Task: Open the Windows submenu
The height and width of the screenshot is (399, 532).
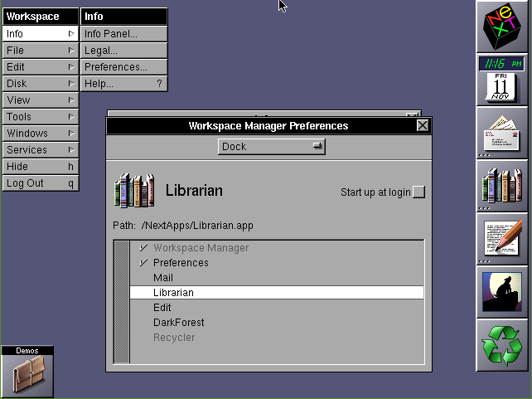Action: coord(41,134)
